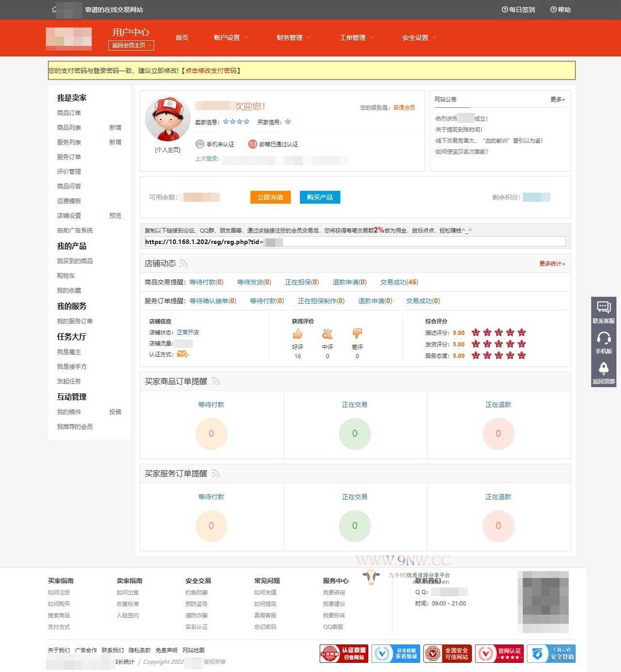Viewport: 621px width, 672px height.
Task: Expand the 账户设置 dropdown menu
Action: point(230,37)
